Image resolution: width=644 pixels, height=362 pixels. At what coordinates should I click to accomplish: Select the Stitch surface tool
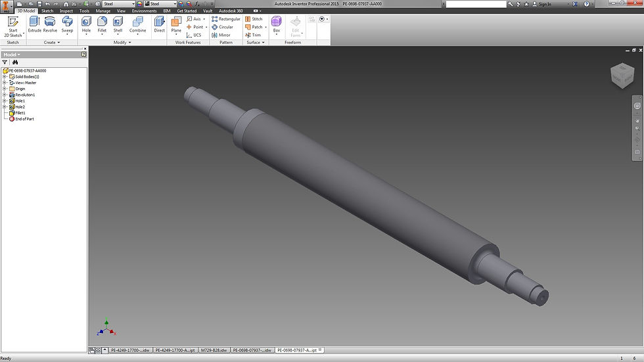coord(254,19)
